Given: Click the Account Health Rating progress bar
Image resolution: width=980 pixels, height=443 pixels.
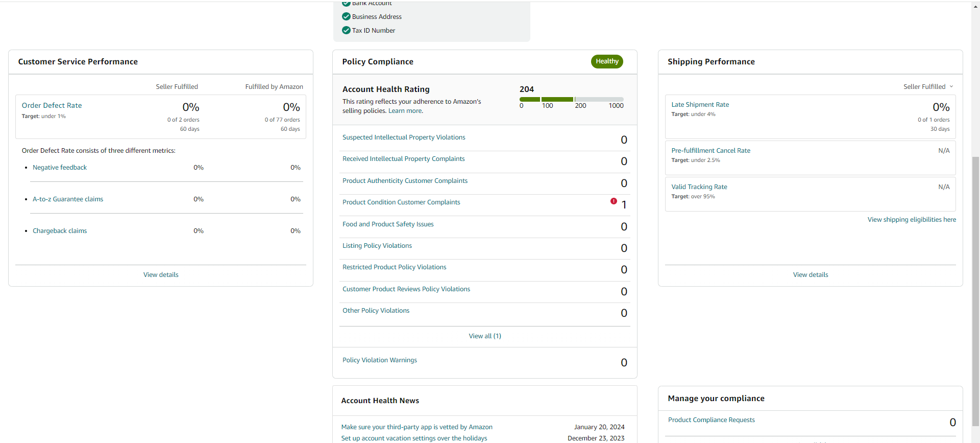Looking at the screenshot, I should [572, 99].
